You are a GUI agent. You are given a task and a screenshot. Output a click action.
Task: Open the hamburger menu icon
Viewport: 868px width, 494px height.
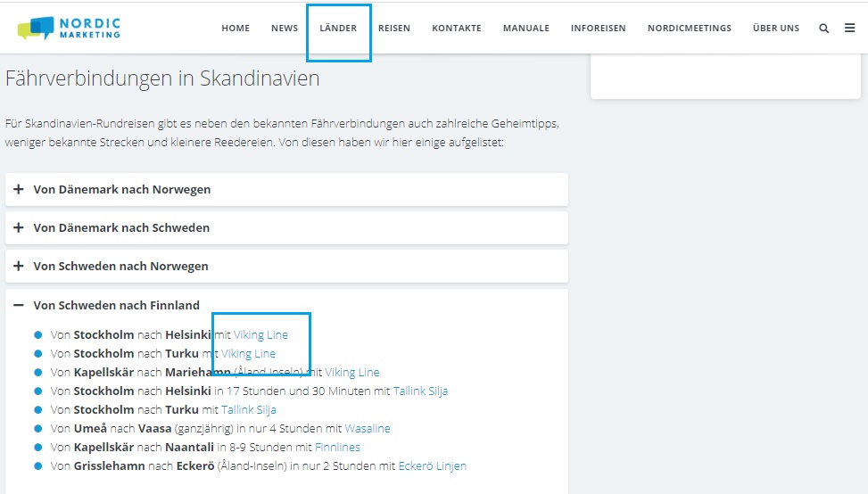tap(850, 28)
